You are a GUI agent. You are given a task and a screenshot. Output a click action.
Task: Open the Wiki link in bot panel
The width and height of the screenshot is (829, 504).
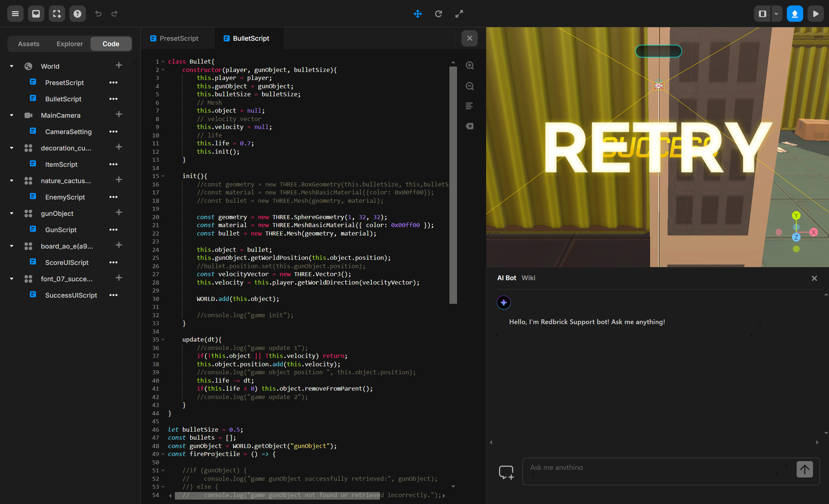[528, 278]
